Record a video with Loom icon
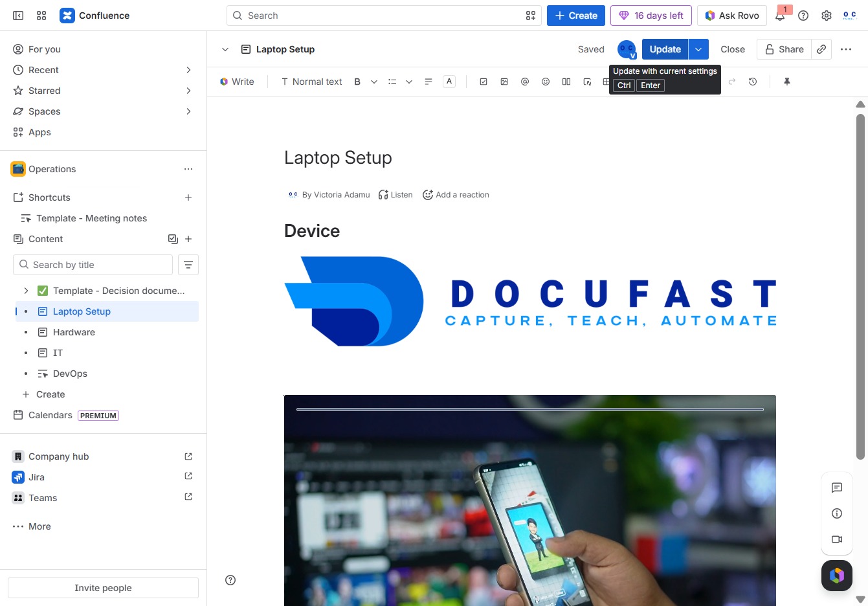 coord(837,539)
